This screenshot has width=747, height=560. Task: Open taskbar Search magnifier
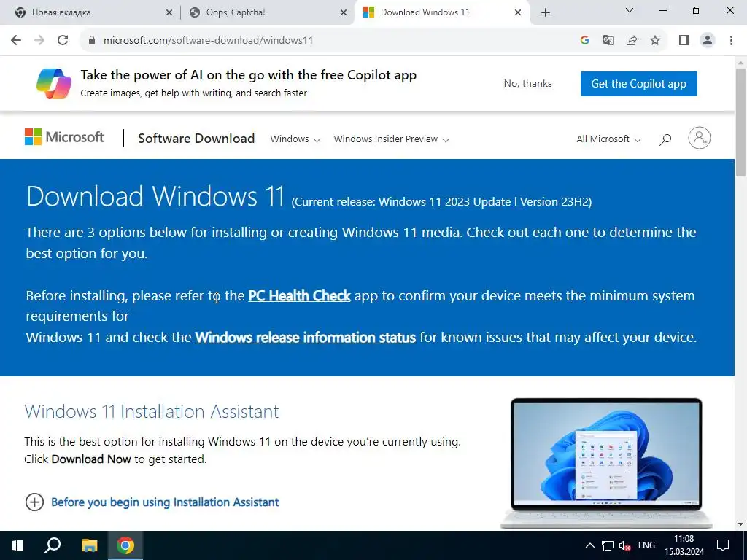(53, 545)
